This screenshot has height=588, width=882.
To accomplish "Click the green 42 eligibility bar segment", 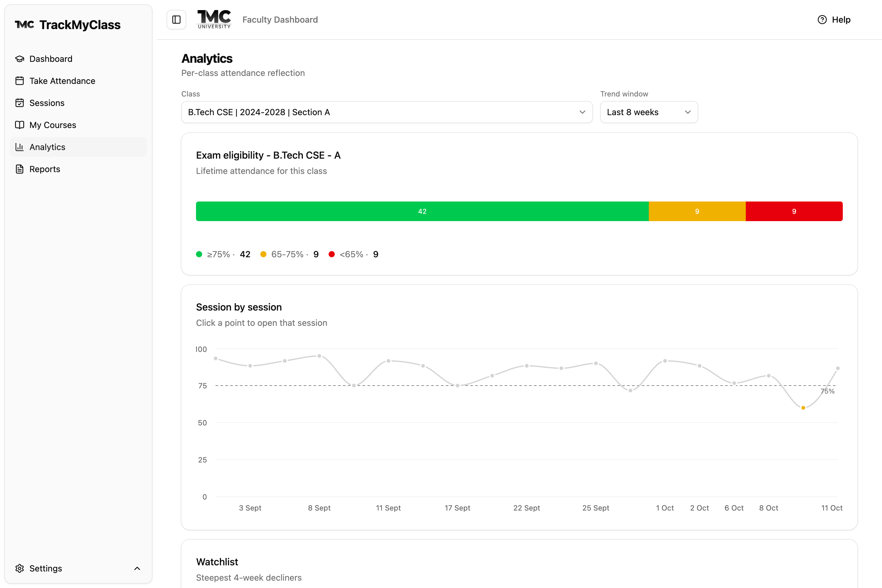I will pos(422,211).
